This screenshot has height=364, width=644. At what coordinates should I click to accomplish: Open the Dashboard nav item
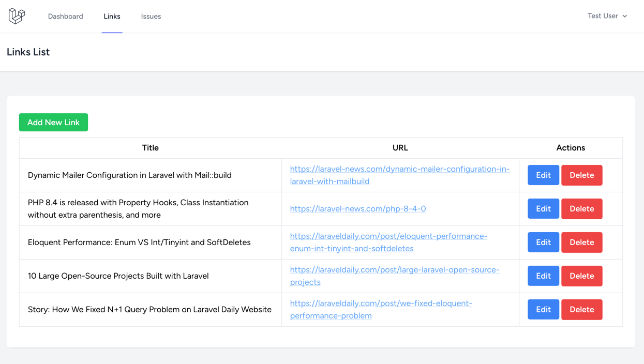coord(65,17)
